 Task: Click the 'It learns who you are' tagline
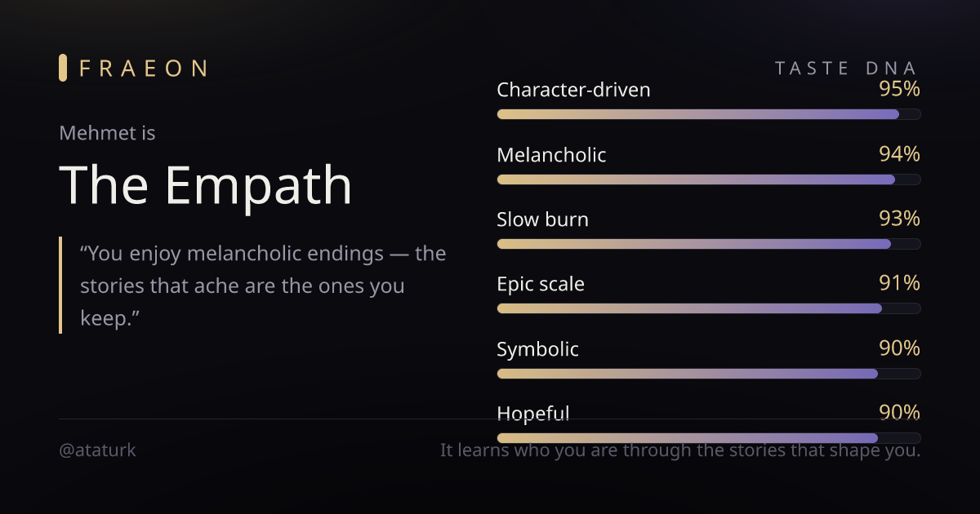(x=680, y=450)
